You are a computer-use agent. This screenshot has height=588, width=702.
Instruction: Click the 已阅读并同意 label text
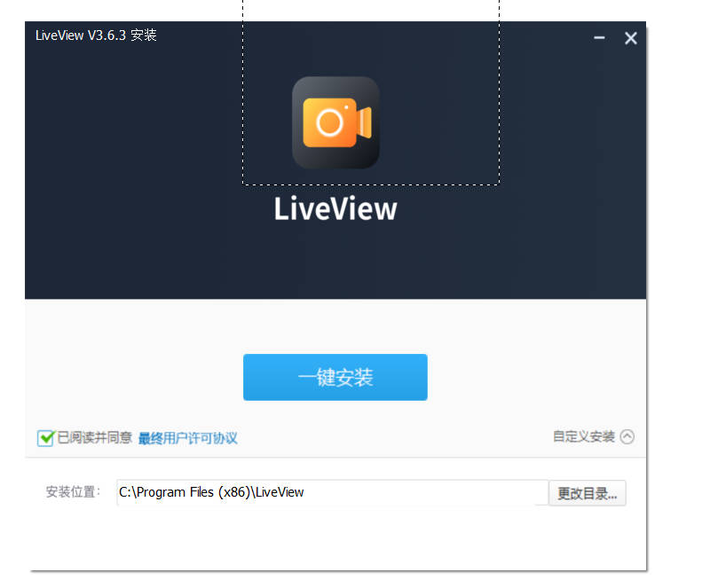(x=95, y=437)
